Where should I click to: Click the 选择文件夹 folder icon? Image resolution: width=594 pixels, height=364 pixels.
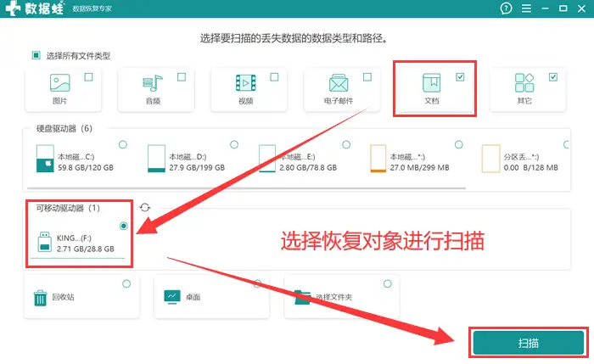[x=303, y=298]
